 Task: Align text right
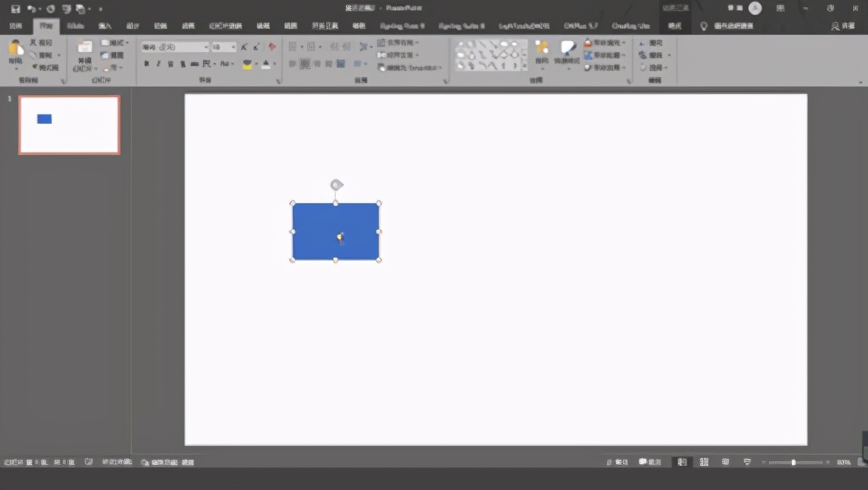click(x=317, y=65)
